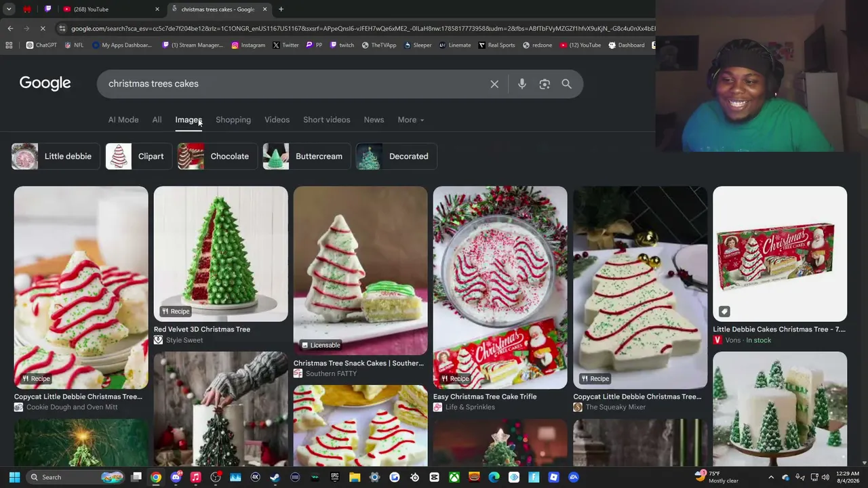Open Task View on the taskbar
868x488 pixels.
coord(136,477)
